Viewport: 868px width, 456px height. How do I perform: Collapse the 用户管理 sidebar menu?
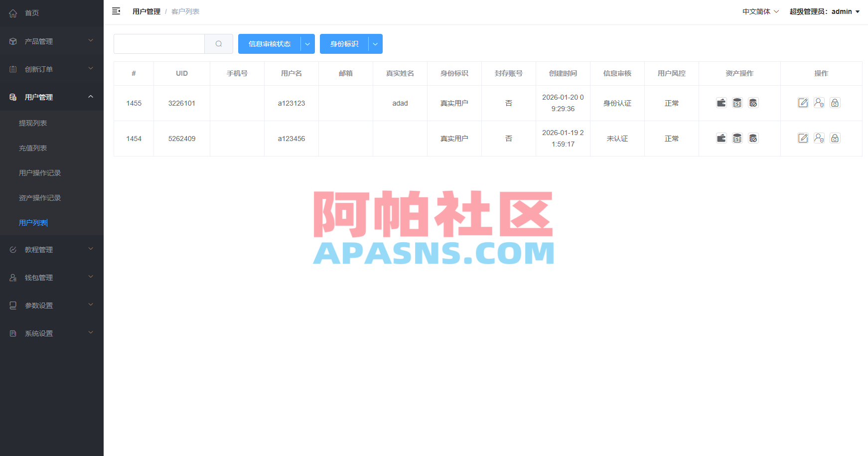click(x=52, y=97)
